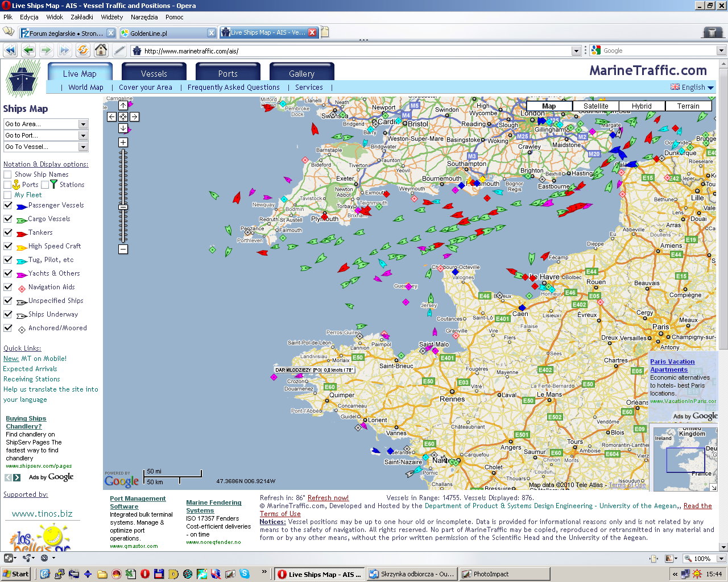Uncheck High Speed Craft
Screen dimensions: 728x582
click(7, 246)
